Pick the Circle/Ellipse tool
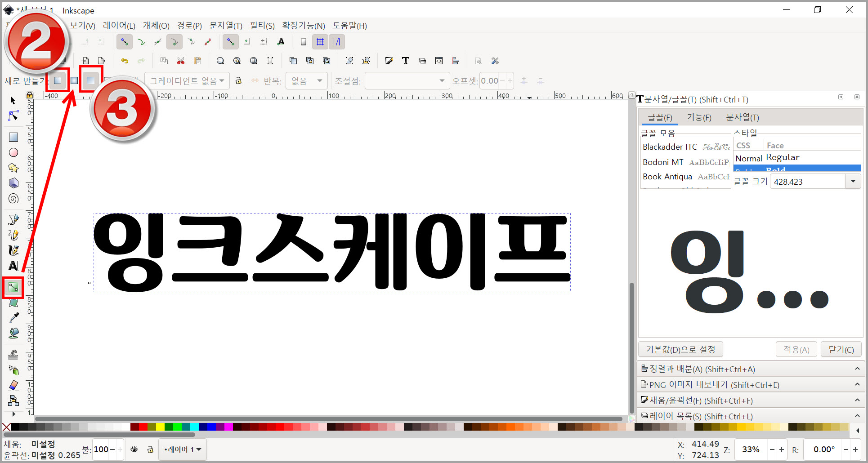This screenshot has width=868, height=463. [13, 153]
